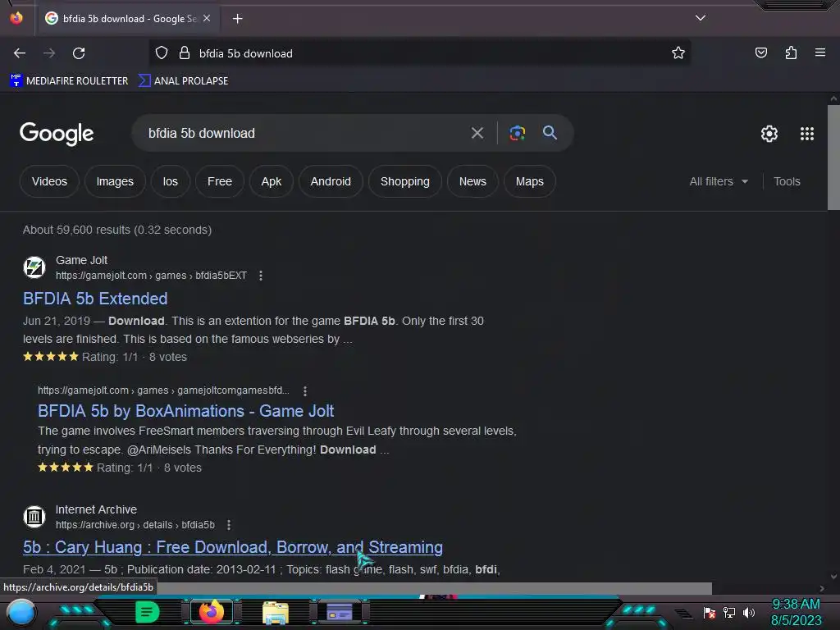
Task: Filter results by Videos
Action: (x=49, y=181)
